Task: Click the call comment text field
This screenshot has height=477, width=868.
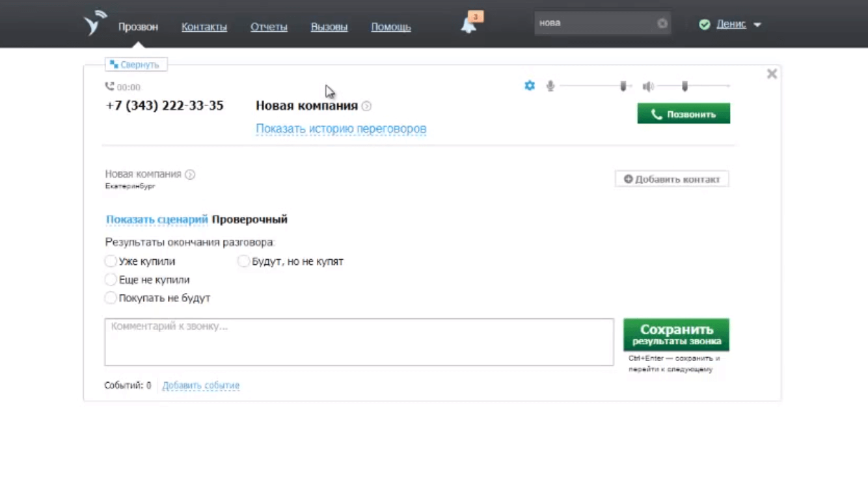Action: click(x=359, y=342)
